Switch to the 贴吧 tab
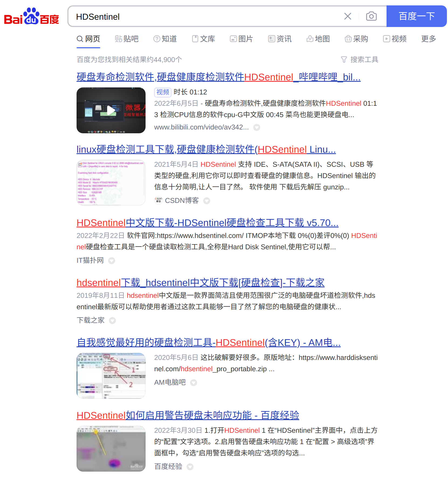 (x=127, y=39)
